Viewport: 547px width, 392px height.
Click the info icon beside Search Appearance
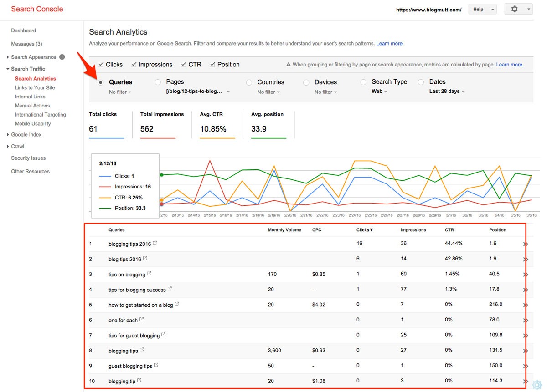[x=62, y=57]
